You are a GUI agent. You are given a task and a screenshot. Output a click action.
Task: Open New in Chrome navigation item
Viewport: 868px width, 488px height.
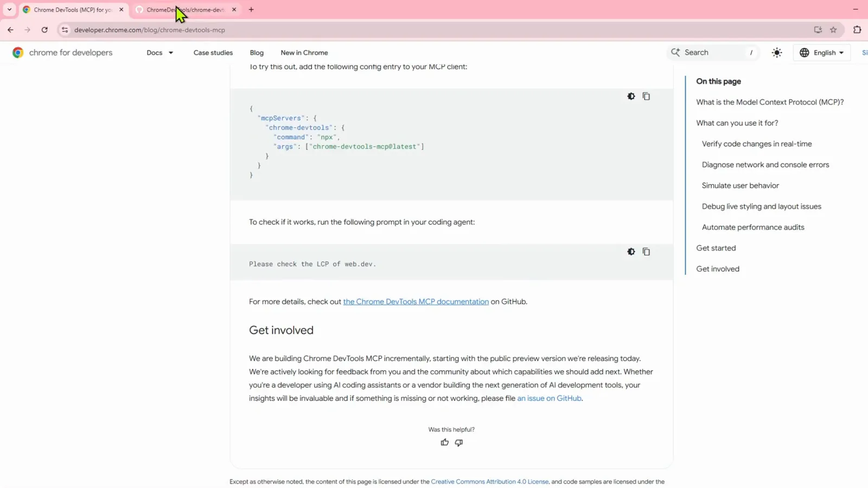point(304,53)
